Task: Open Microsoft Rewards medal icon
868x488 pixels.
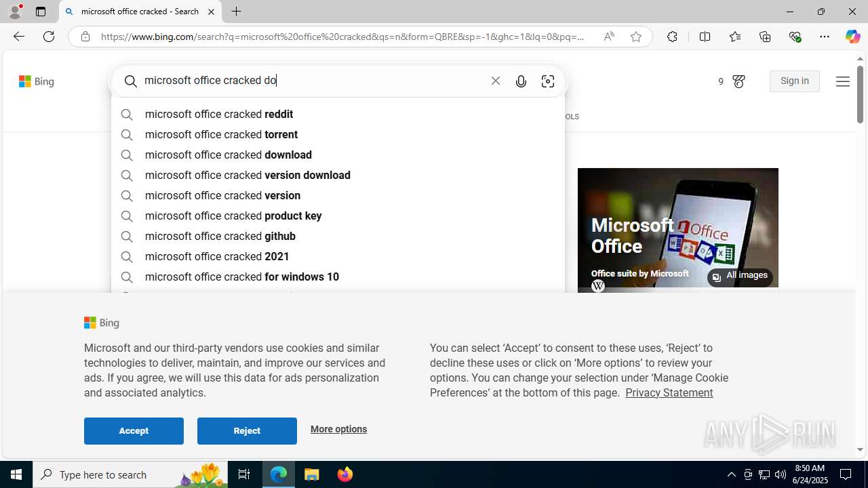Action: point(738,81)
